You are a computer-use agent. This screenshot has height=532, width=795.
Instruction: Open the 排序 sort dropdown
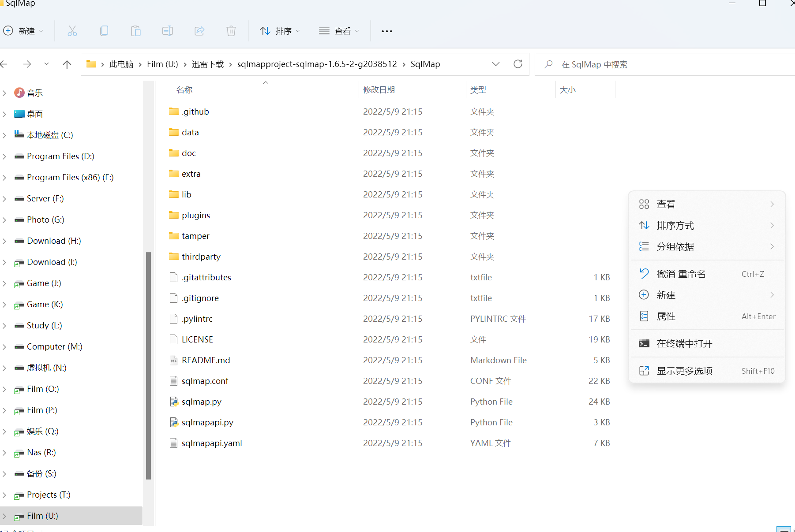click(x=280, y=31)
